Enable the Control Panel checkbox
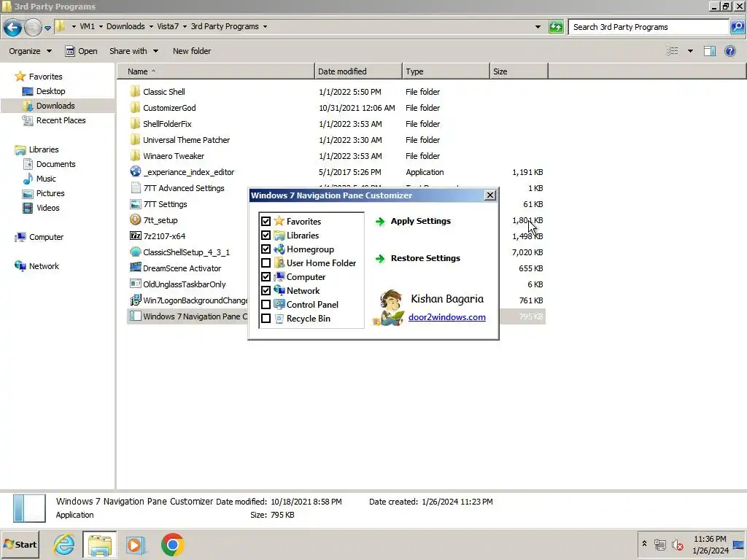Screen dimensions: 747x560 (x=266, y=304)
